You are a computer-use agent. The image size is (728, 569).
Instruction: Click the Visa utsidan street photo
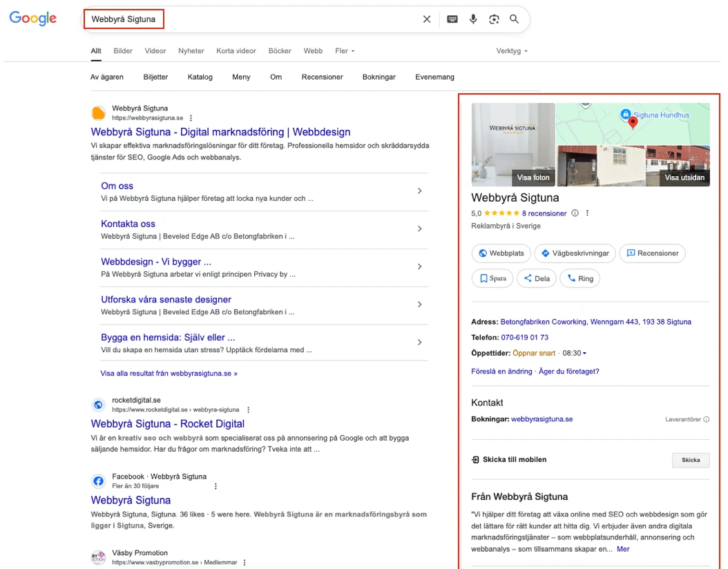pos(633,166)
